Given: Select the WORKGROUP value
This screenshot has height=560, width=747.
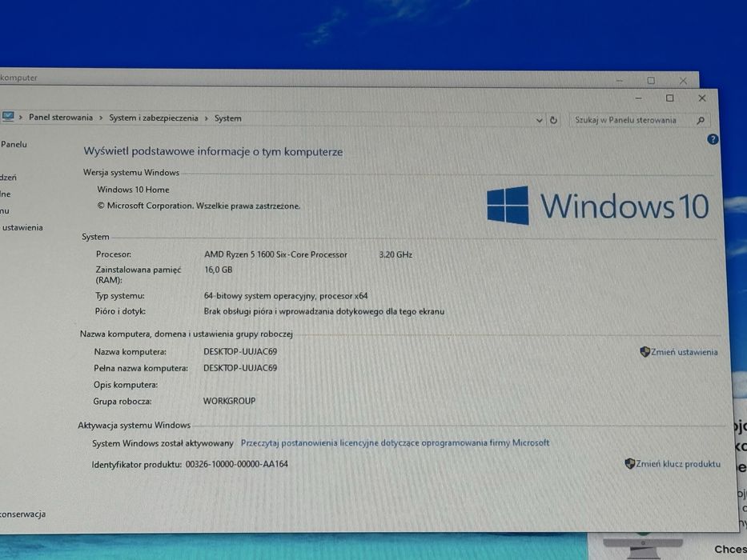Looking at the screenshot, I should point(229,401).
